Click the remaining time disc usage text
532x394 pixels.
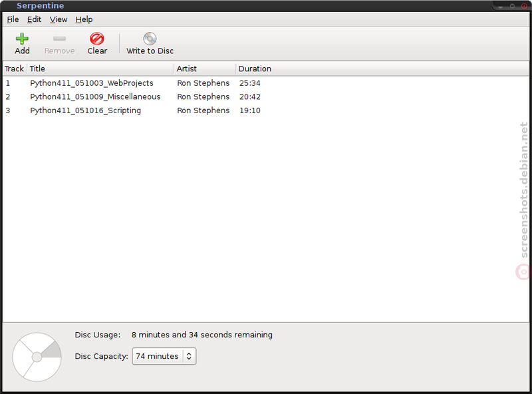click(202, 335)
